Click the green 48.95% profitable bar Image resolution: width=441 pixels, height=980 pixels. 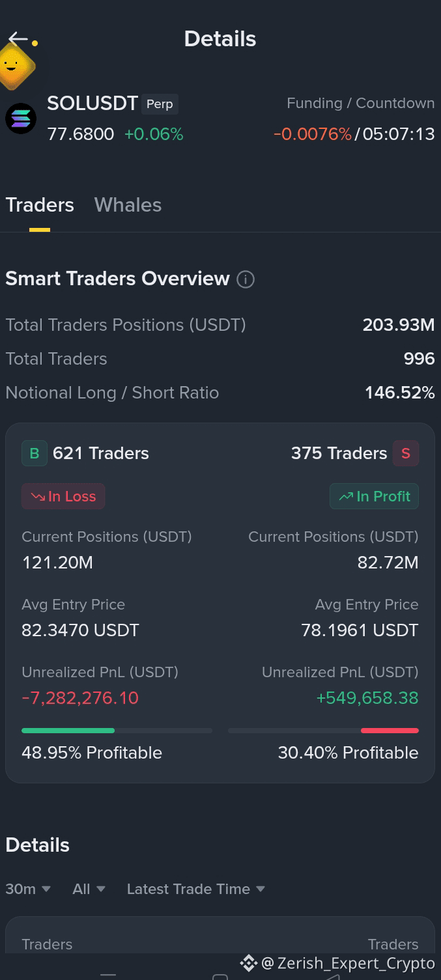pyautogui.click(x=68, y=731)
